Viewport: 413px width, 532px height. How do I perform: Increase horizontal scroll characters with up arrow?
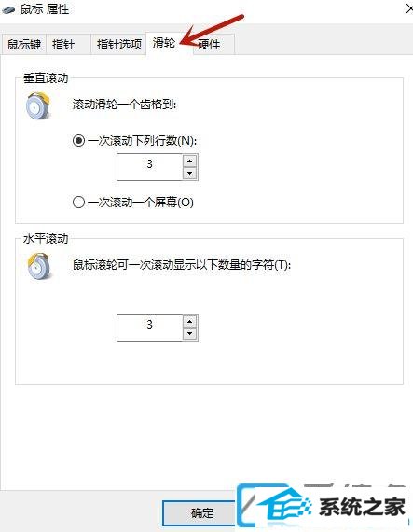[x=190, y=321]
